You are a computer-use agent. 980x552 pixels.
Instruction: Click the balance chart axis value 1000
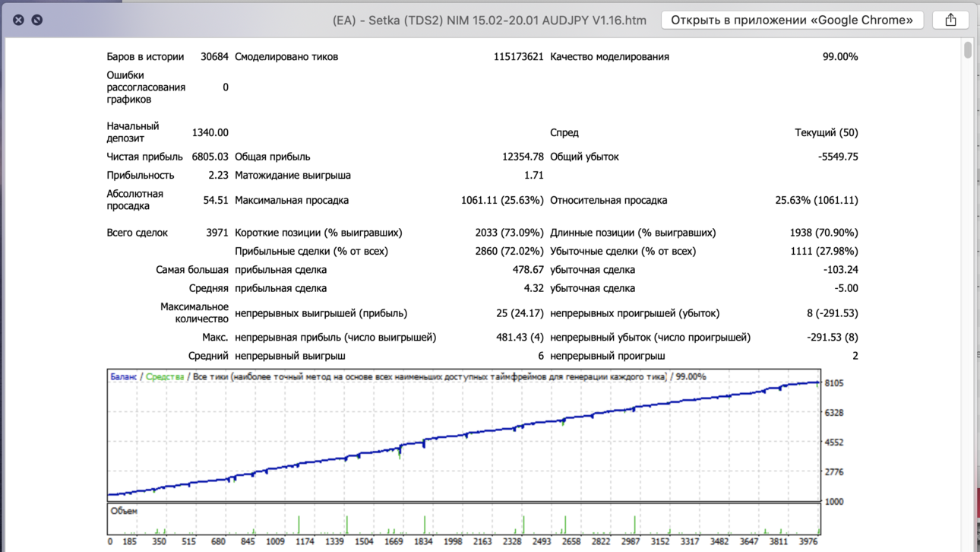click(x=834, y=502)
